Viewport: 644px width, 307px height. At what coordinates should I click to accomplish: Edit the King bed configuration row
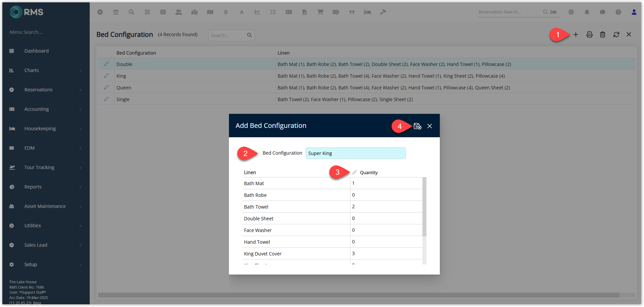pos(106,76)
